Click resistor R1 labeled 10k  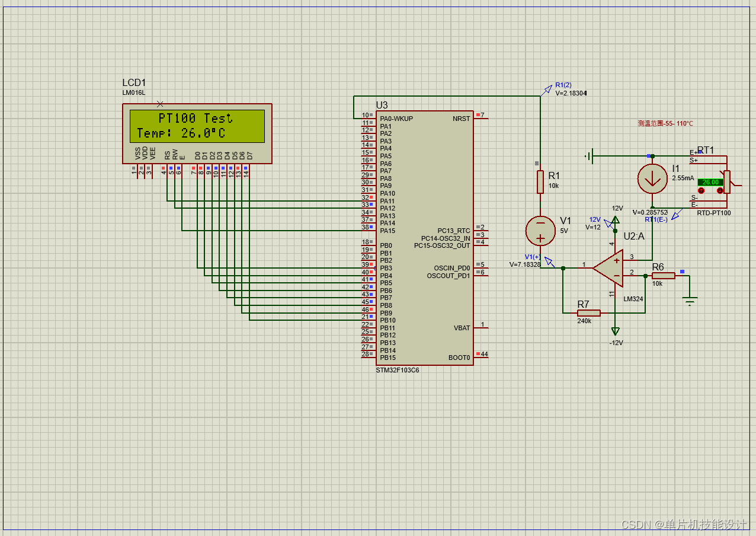click(x=540, y=181)
